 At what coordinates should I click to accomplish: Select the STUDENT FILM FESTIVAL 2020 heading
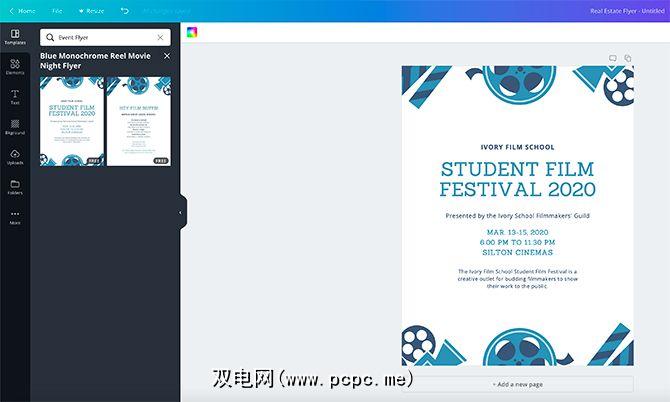[517, 179]
